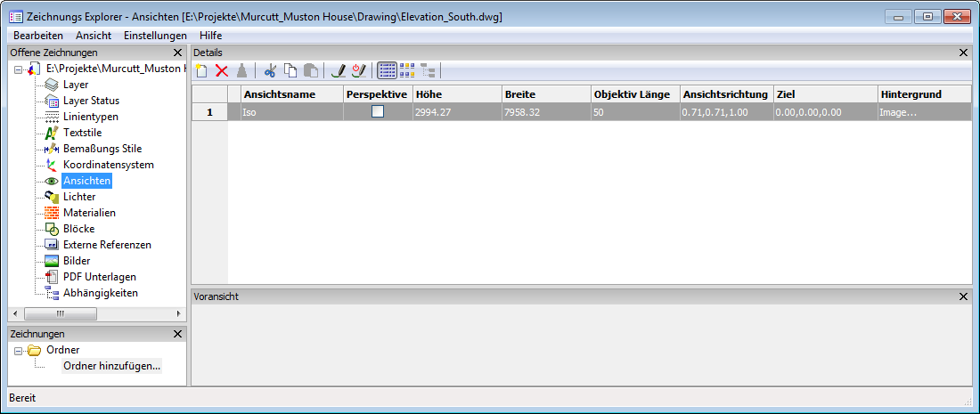Toggle the Perspektive checkbox for Iso
The width and height of the screenshot is (980, 414).
[378, 112]
